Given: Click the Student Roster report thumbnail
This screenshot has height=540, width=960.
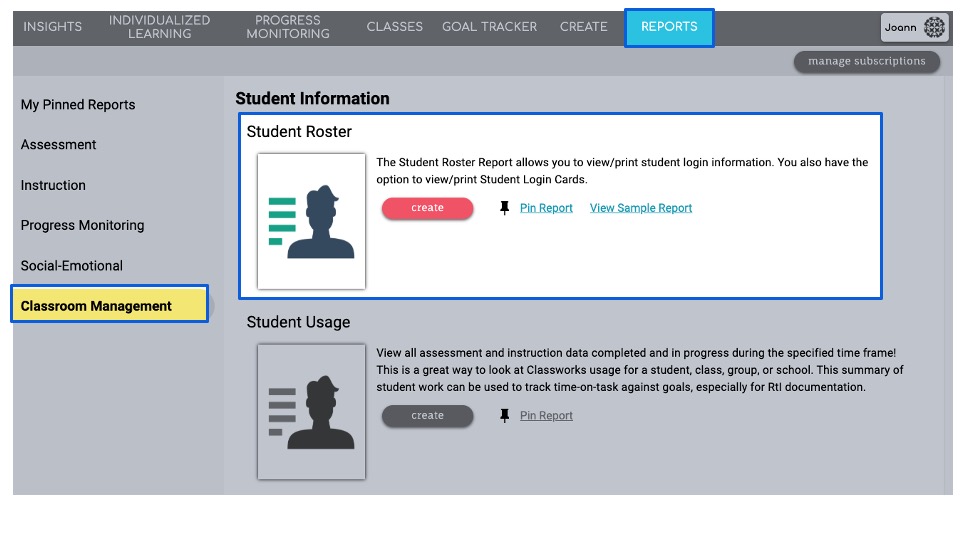Looking at the screenshot, I should (311, 221).
